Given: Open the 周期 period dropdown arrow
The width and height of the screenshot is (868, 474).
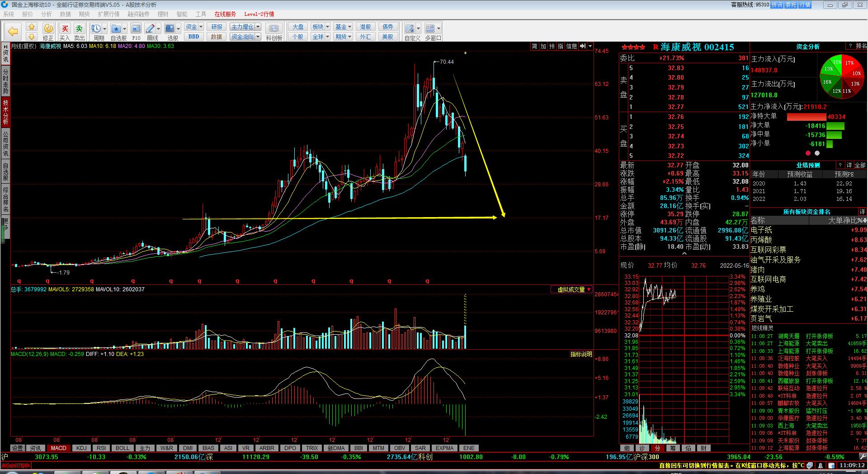Looking at the screenshot, I should pyautogui.click(x=105, y=28).
